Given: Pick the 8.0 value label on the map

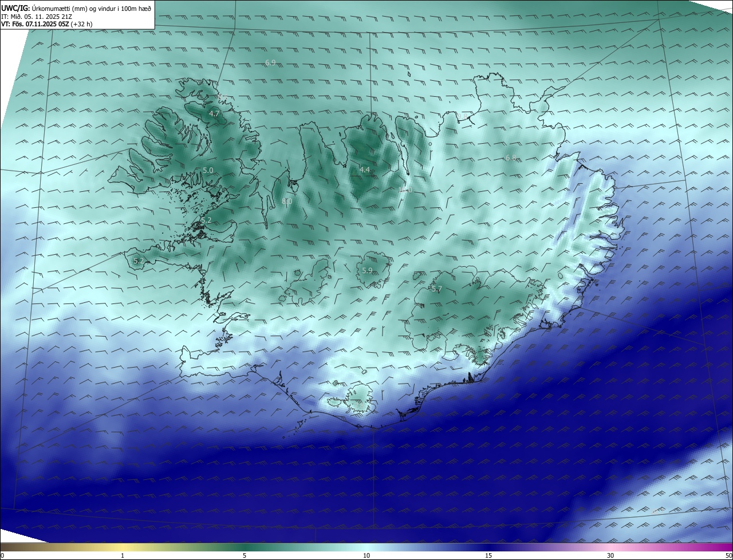Looking at the screenshot, I should click(287, 202).
